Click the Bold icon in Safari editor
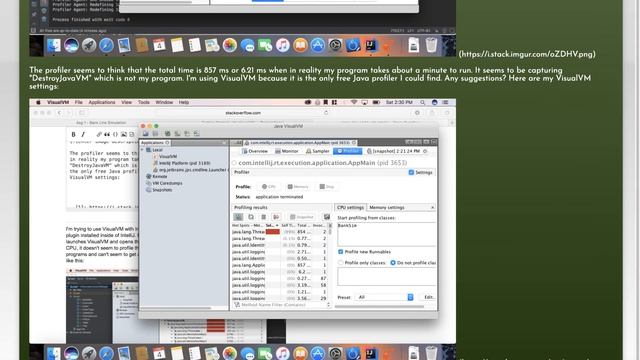 pos(73,134)
